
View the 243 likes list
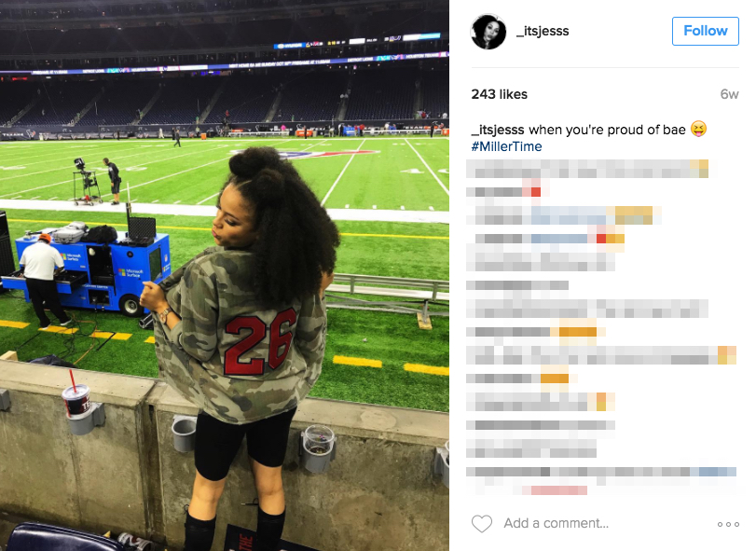pos(499,94)
